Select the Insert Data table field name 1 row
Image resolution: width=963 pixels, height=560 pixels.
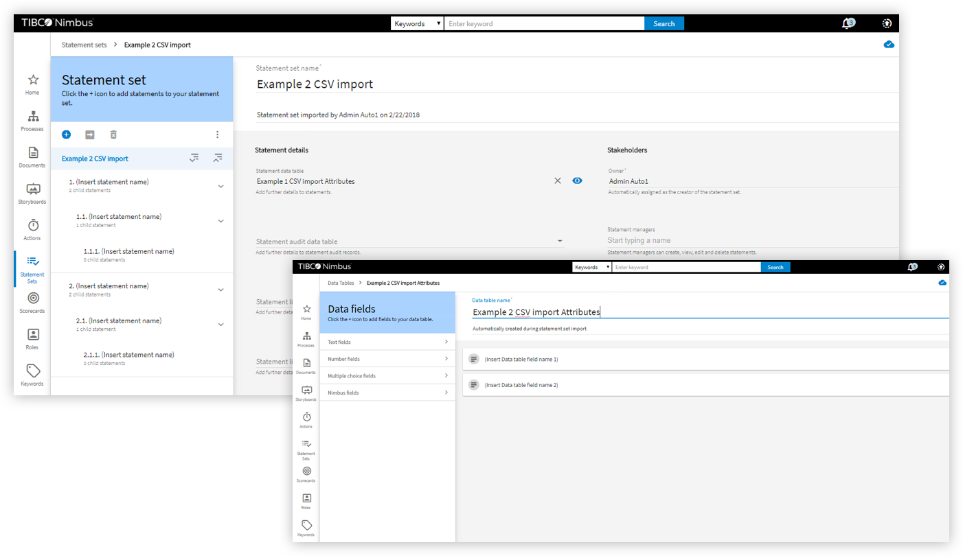click(706, 359)
